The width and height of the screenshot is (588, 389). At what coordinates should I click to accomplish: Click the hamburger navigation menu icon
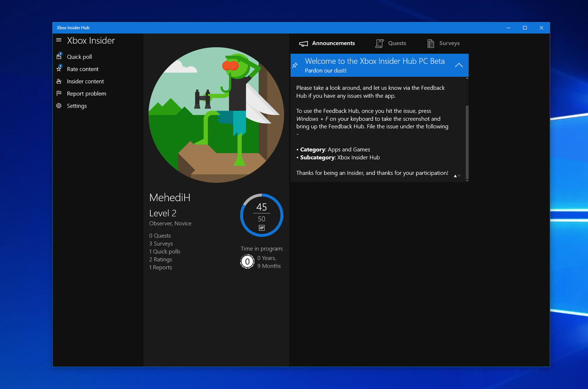click(x=59, y=40)
